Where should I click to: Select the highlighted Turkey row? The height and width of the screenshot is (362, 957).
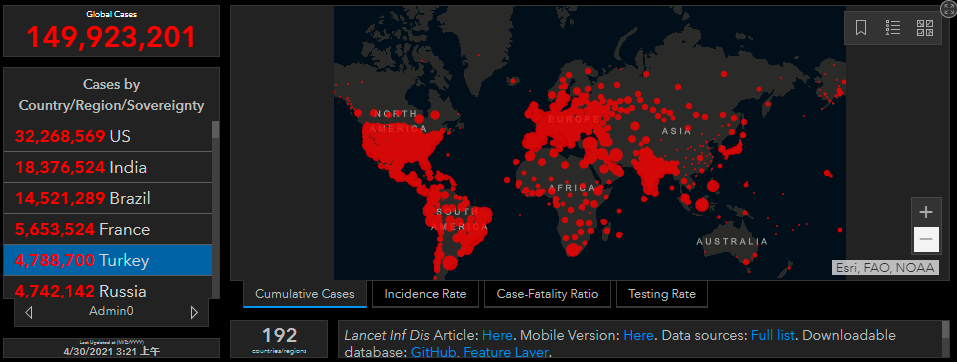pyautogui.click(x=108, y=260)
